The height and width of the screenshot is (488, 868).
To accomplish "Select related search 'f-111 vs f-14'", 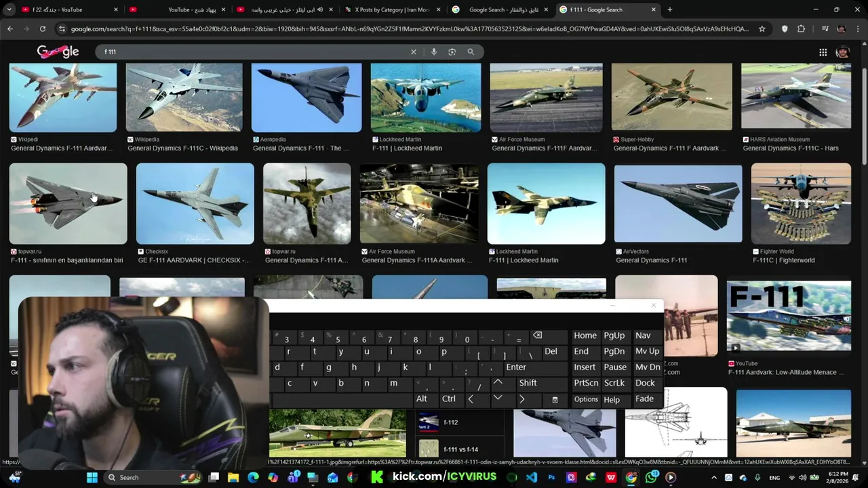I will tap(461, 449).
